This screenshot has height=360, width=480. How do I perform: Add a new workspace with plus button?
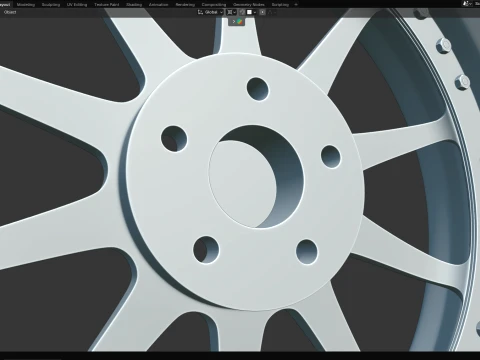click(296, 5)
